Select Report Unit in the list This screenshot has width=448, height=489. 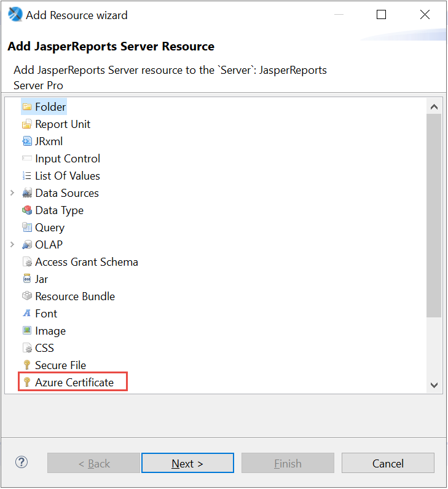63,124
